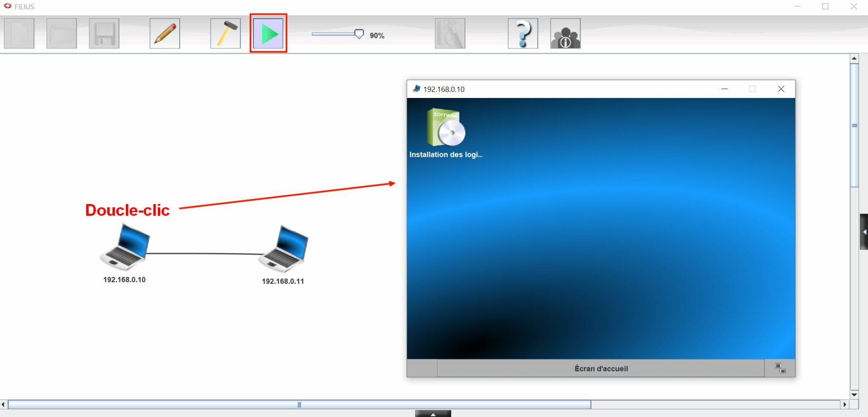
Task: Open a project with the folder icon
Action: [61, 34]
